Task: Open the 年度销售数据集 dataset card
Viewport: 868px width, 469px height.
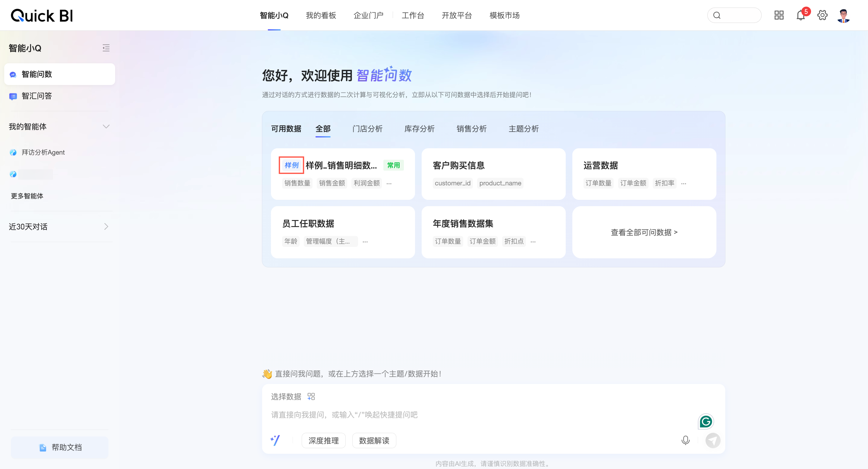Action: pyautogui.click(x=493, y=232)
